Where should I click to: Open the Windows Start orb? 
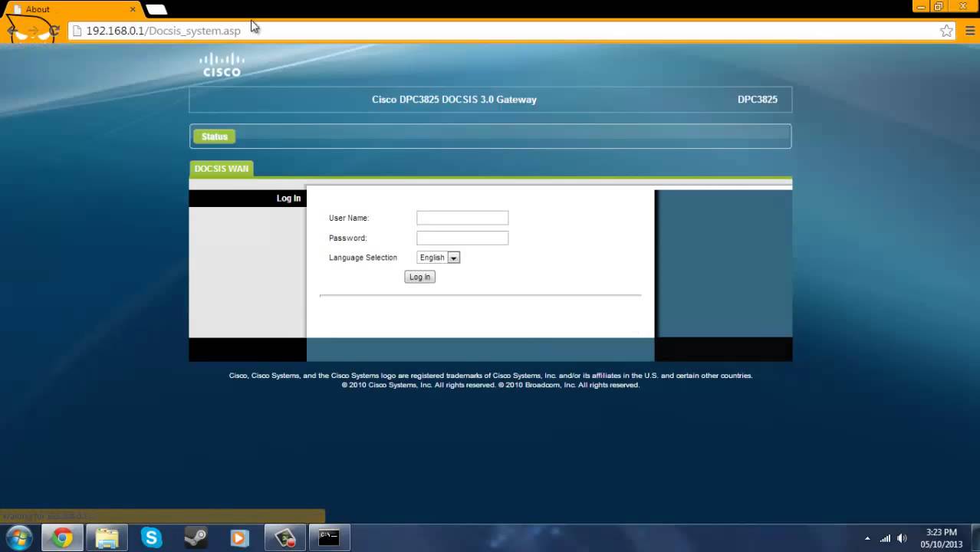coord(18,537)
